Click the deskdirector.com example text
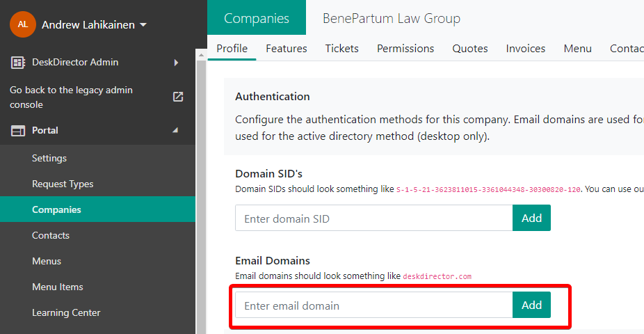 click(x=437, y=276)
